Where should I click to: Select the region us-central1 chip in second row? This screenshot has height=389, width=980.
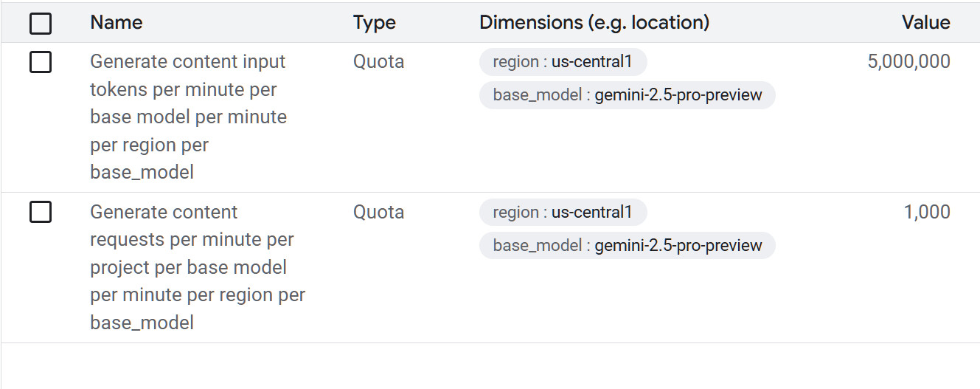pyautogui.click(x=563, y=213)
